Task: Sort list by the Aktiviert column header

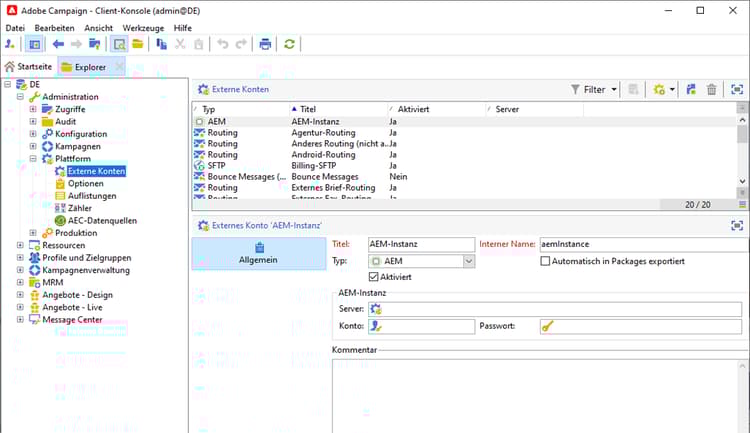Action: [437, 109]
